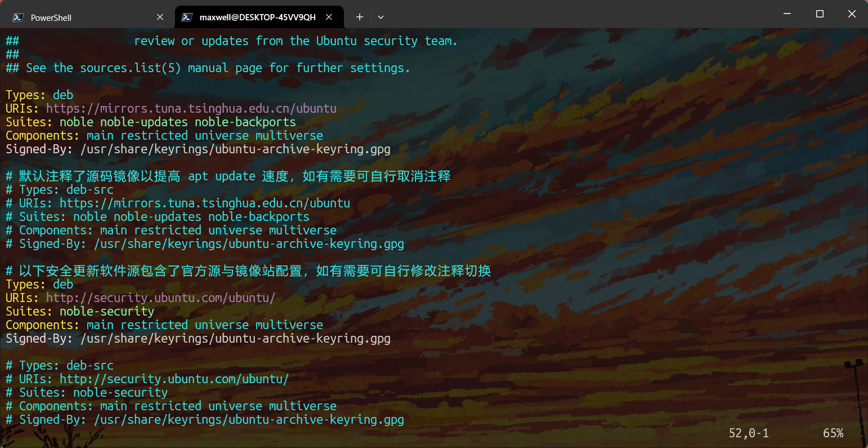Click the 'See the sources.list(5) manual page' line
868x448 pixels.
[208, 68]
